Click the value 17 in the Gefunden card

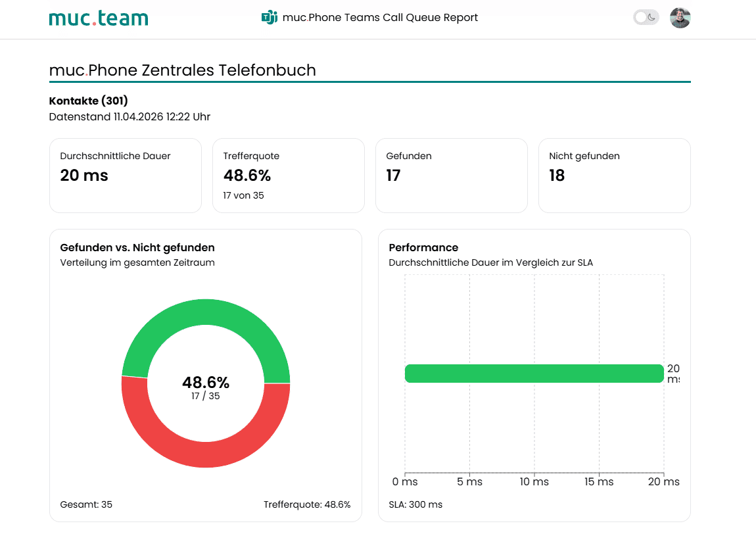tap(393, 175)
